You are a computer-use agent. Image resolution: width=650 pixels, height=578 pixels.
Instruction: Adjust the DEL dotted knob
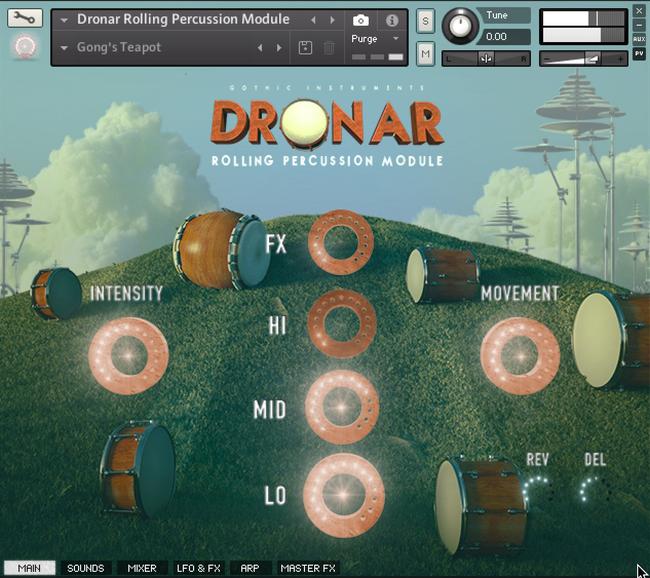tap(596, 490)
